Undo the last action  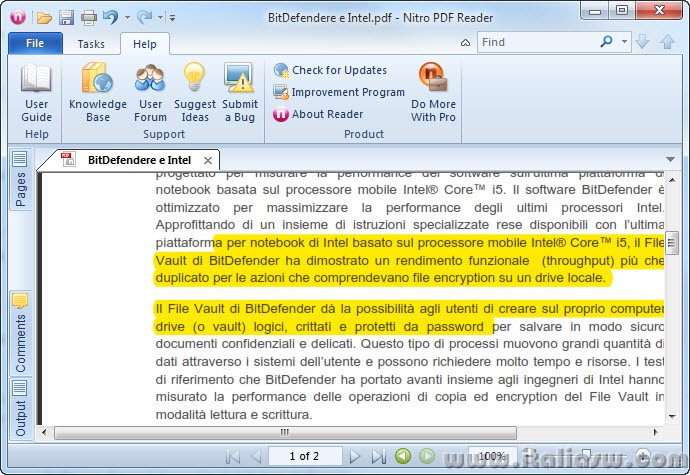click(110, 17)
